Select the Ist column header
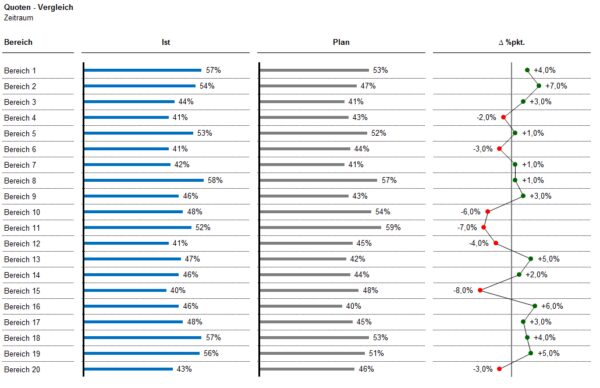Screen dimensions: 600x388 [x=165, y=42]
